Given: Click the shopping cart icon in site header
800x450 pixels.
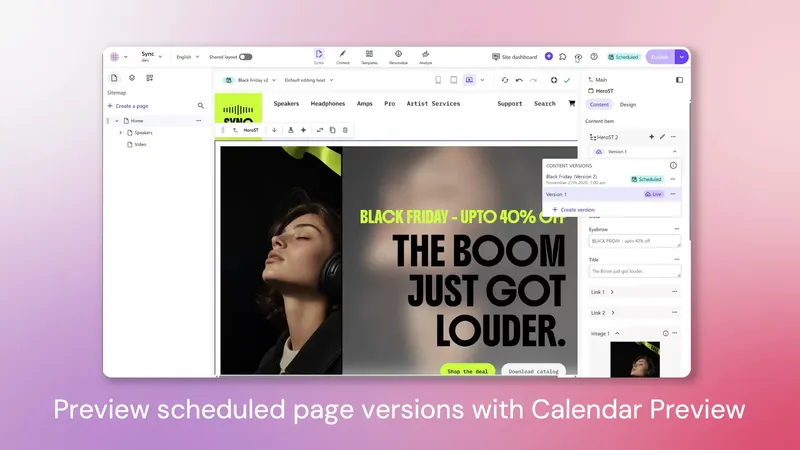Looking at the screenshot, I should [x=571, y=103].
